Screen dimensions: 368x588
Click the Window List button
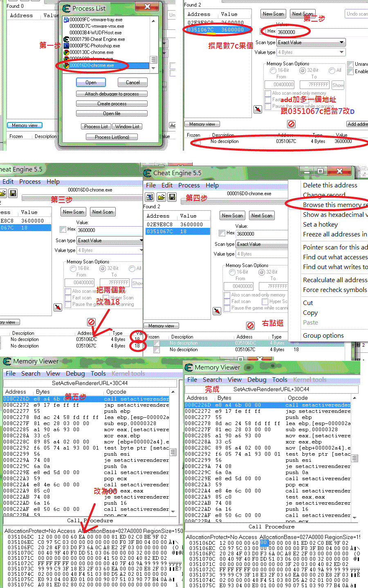pyautogui.click(x=127, y=127)
